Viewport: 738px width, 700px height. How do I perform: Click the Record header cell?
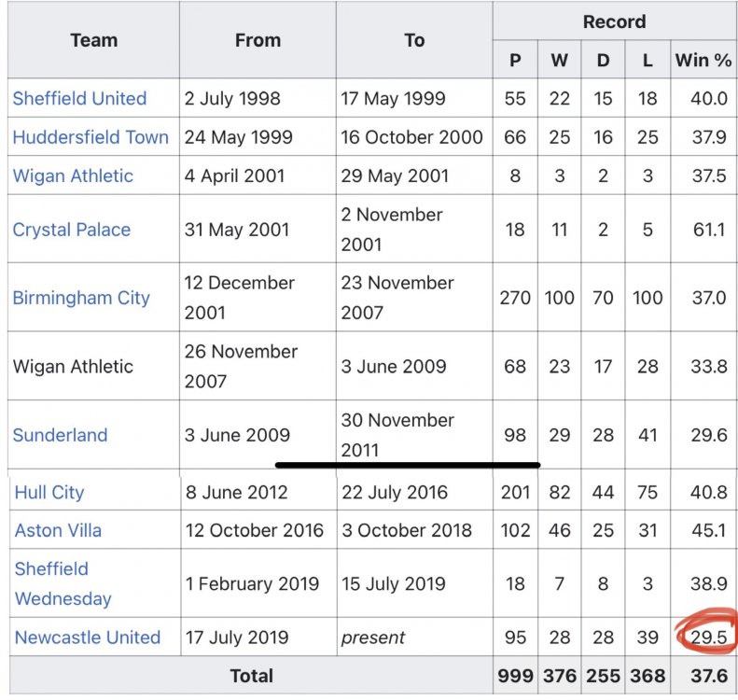coord(614,21)
